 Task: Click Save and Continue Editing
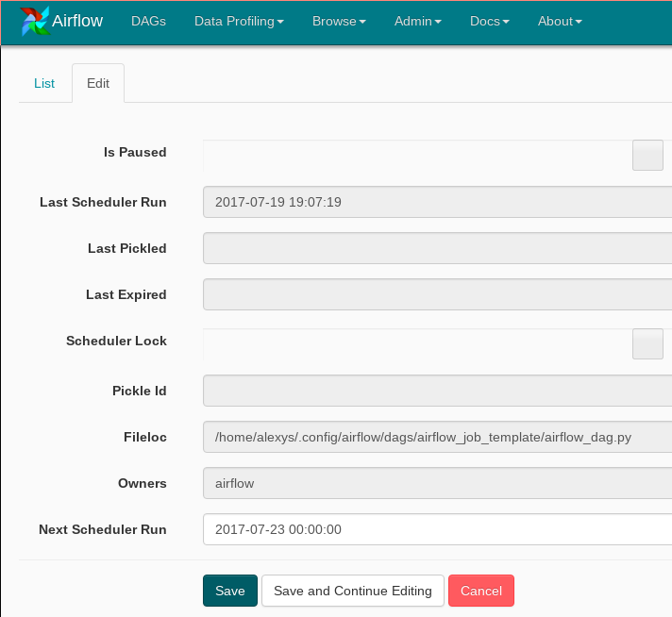(353, 591)
